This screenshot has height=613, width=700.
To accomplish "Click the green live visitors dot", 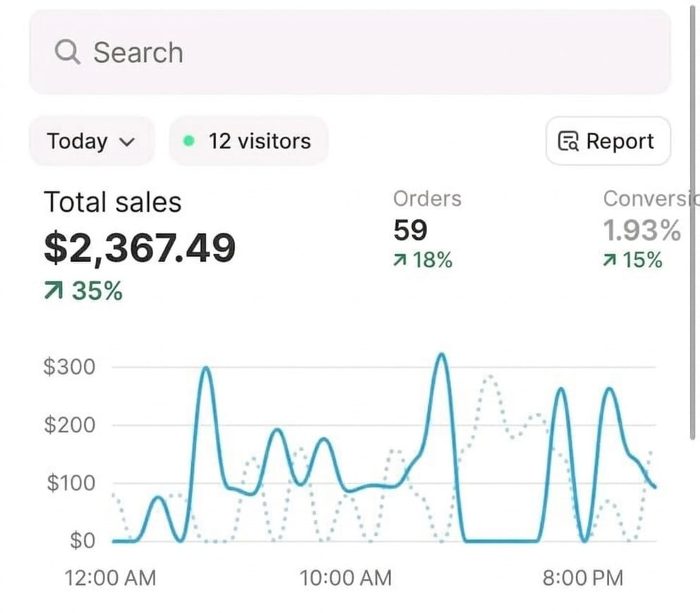I will 188,140.
